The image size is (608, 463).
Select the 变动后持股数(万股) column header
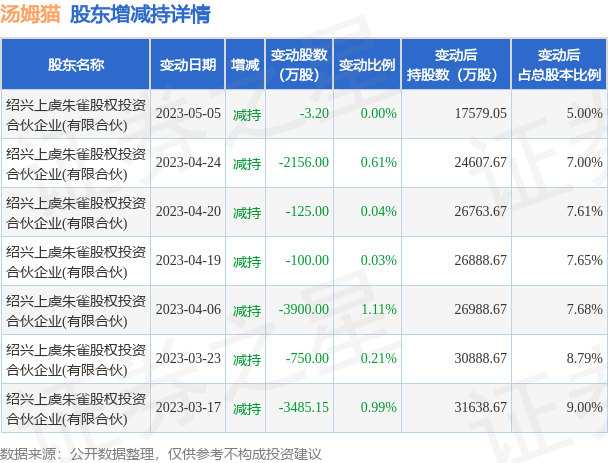click(x=456, y=65)
